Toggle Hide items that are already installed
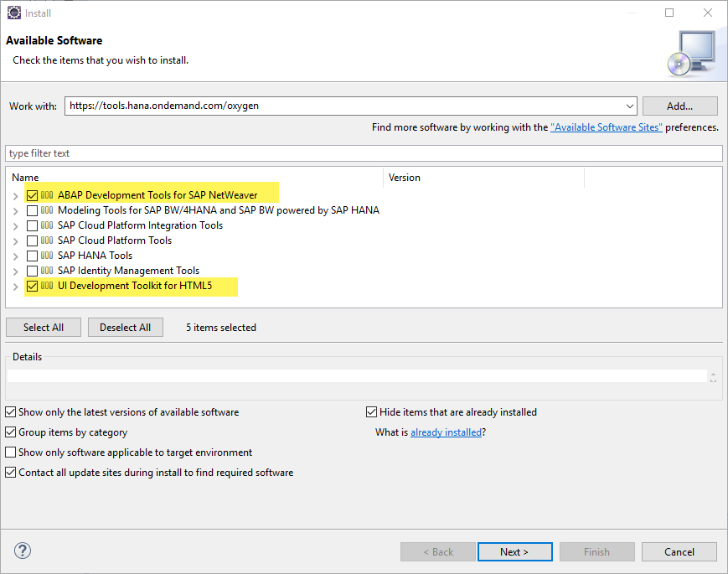Image resolution: width=728 pixels, height=574 pixels. (371, 412)
